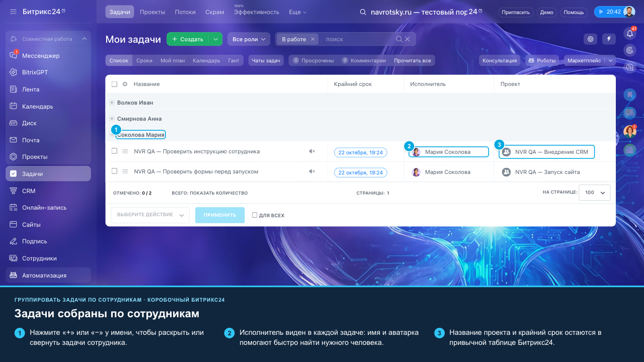Screen dimensions: 644x362
Task: Enable the Для всех checkbox
Action: [255, 215]
